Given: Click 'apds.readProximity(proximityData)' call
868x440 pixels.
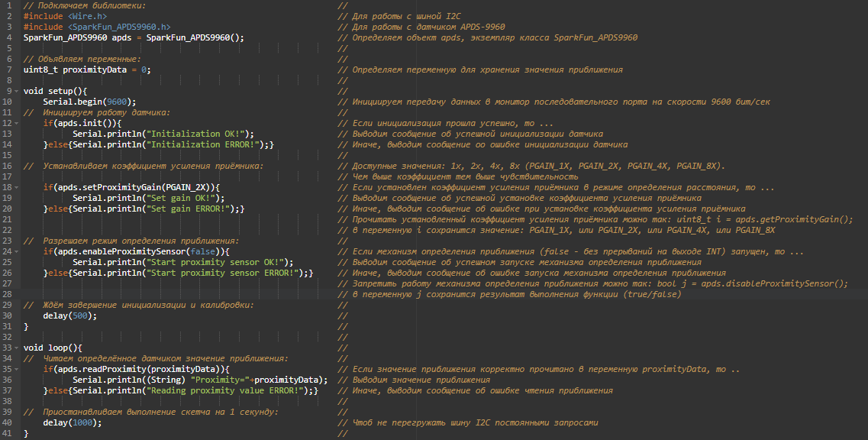Looking at the screenshot, I should point(141,369).
